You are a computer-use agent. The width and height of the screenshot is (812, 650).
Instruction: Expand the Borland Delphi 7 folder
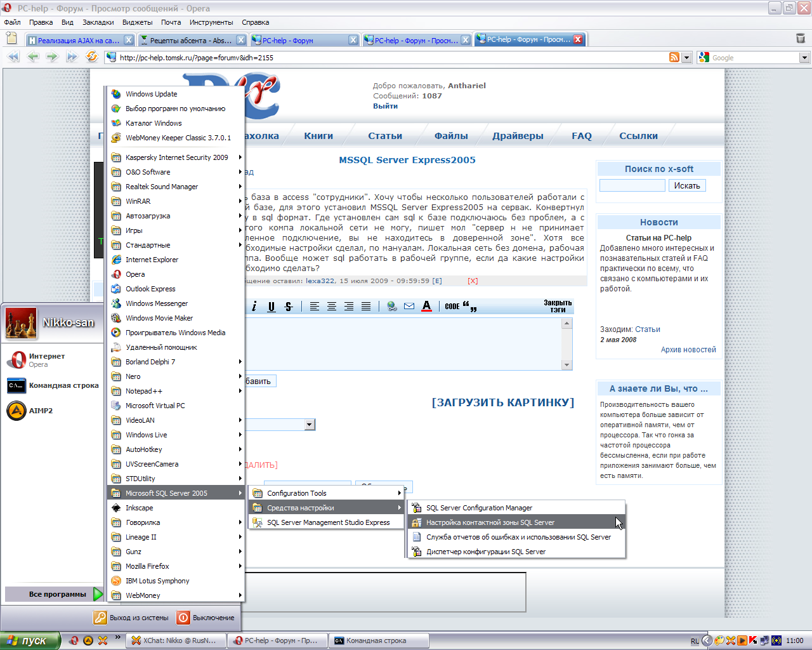176,362
